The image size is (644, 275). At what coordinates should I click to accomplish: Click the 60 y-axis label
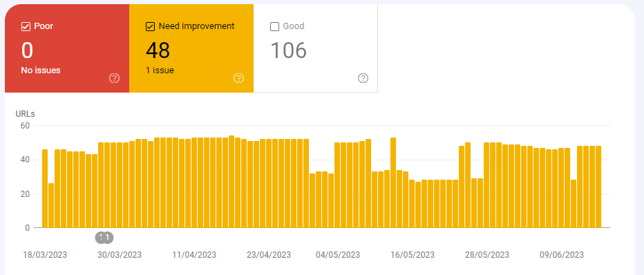(x=25, y=125)
